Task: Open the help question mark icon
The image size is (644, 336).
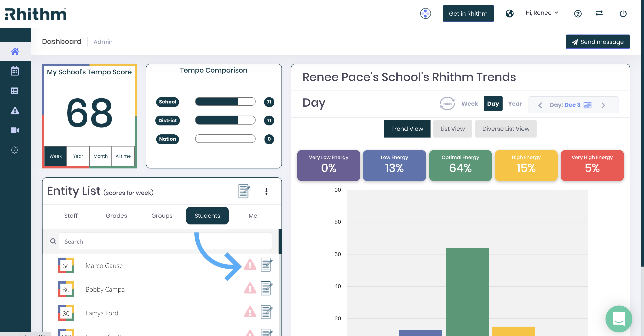Action: [x=578, y=13]
